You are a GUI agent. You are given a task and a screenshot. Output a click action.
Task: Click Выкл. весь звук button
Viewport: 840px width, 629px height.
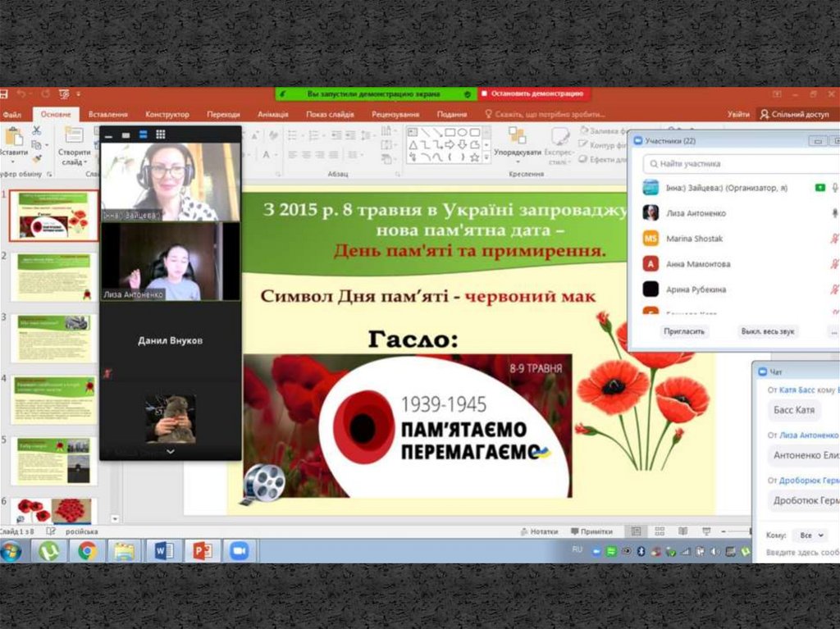click(x=768, y=331)
